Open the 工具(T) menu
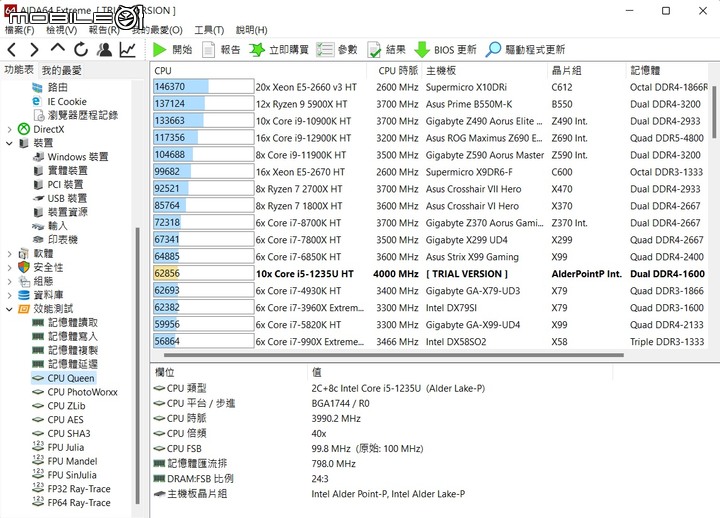Image resolution: width=720 pixels, height=518 pixels. 209,30
